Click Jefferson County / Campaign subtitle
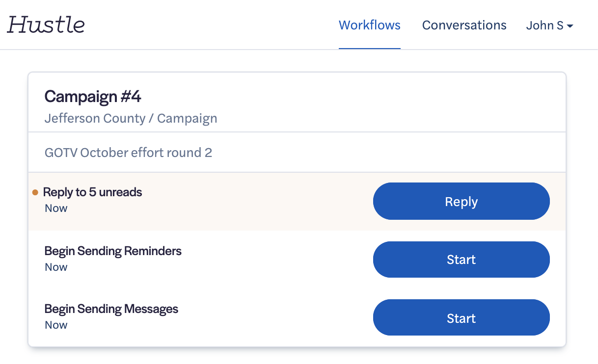598x364 pixels. [x=131, y=118]
